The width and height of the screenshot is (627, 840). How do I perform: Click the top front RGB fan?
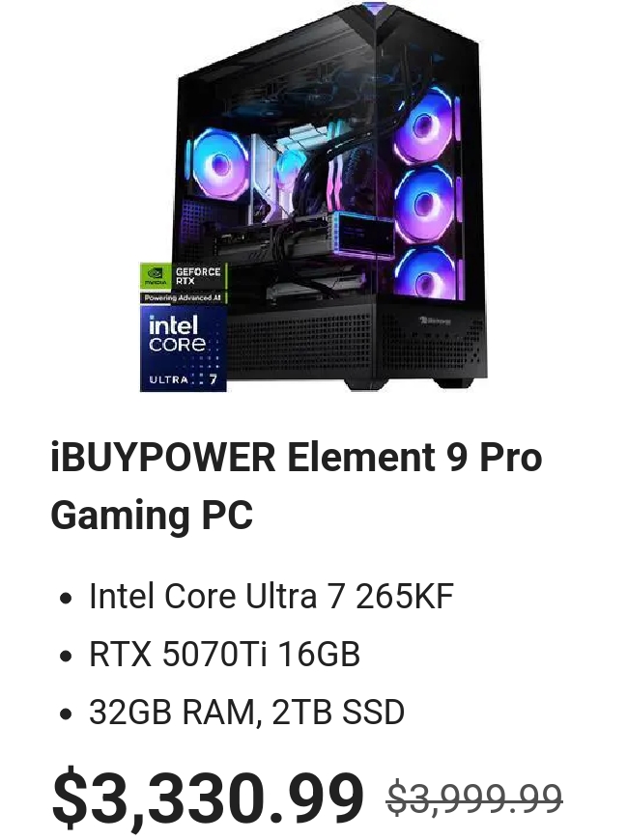click(425, 126)
